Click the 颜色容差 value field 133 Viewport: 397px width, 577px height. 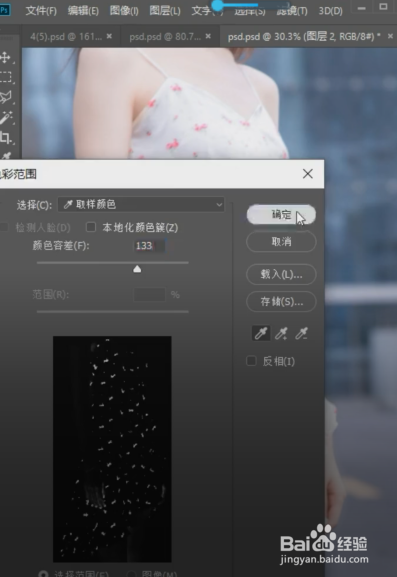tap(149, 245)
